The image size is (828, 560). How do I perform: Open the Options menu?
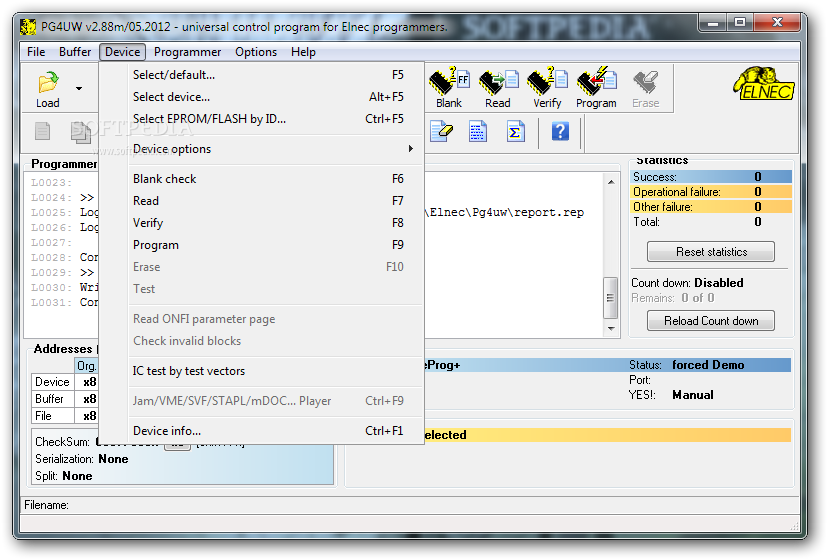[x=256, y=52]
